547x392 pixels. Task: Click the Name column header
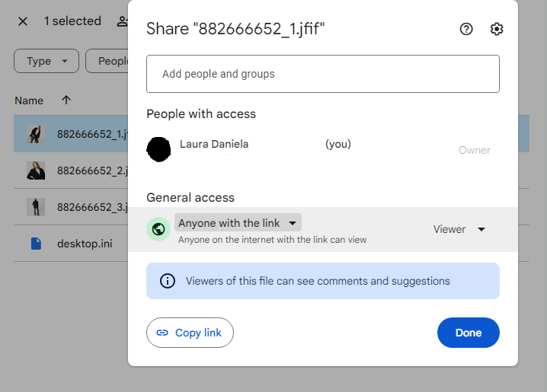(29, 100)
